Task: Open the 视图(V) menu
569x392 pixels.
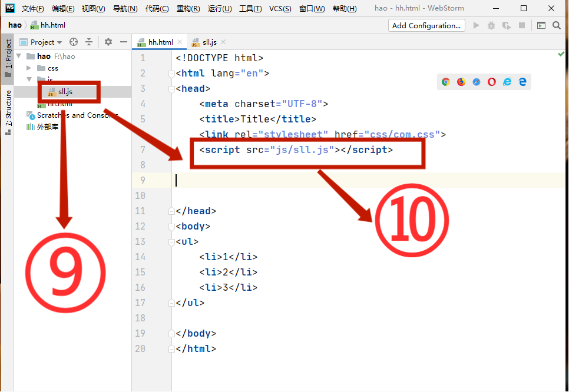Action: [x=93, y=8]
